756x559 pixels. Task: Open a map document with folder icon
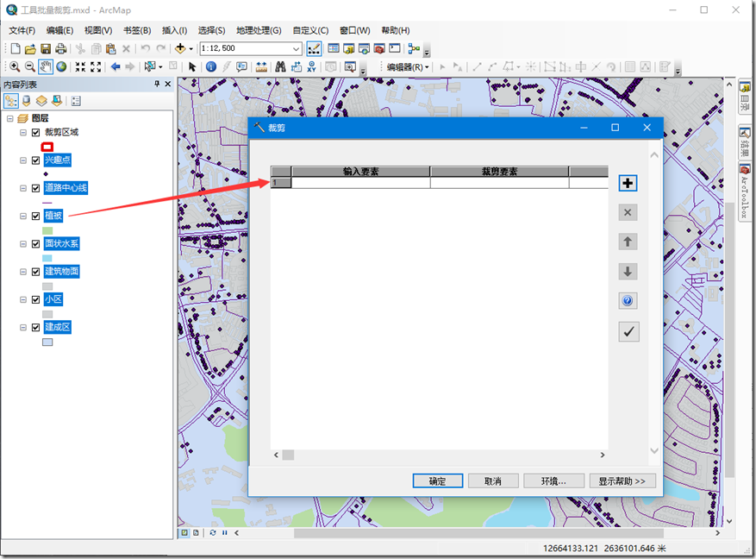(x=30, y=48)
